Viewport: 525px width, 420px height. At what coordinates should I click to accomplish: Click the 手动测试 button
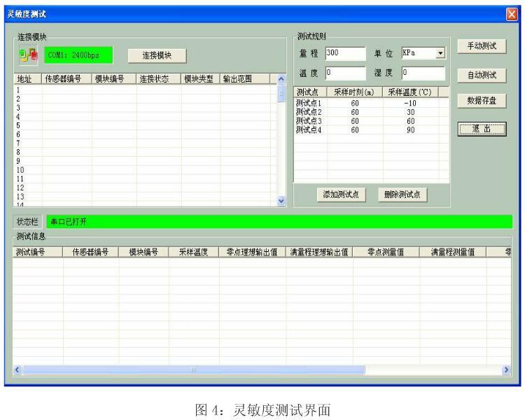481,46
